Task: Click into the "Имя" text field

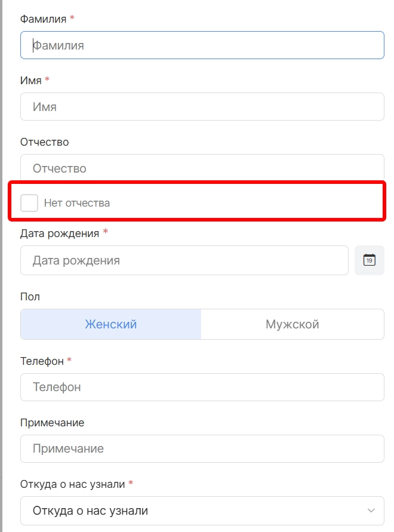Action: click(202, 107)
